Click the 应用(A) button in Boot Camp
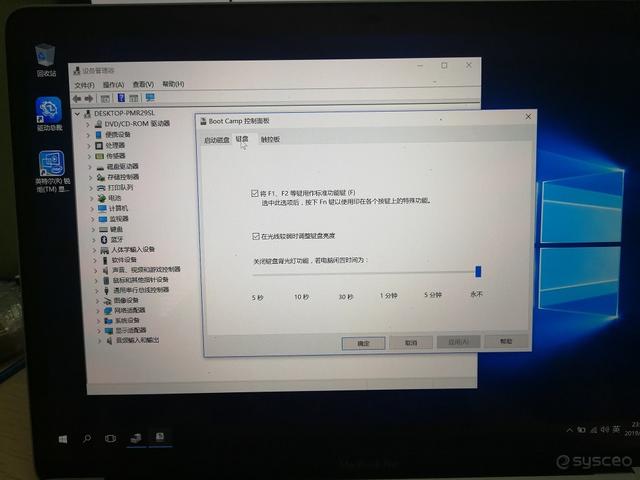The image size is (640, 480). click(458, 342)
